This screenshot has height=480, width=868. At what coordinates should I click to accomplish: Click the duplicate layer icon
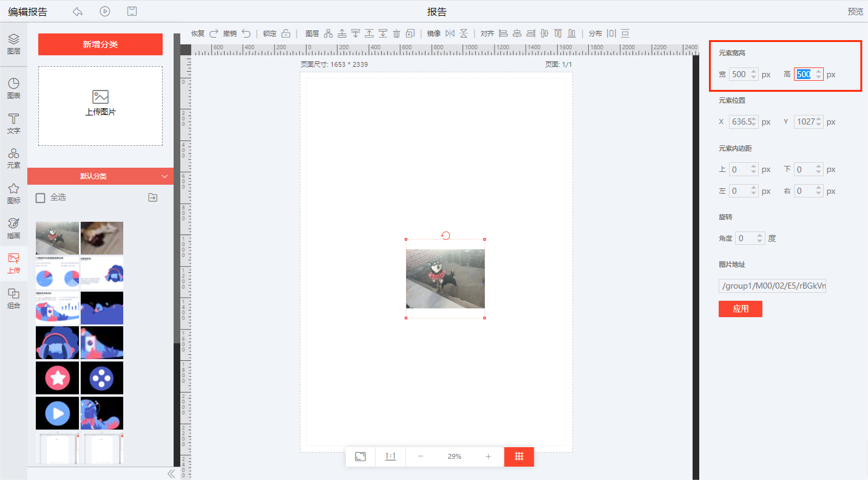click(410, 33)
